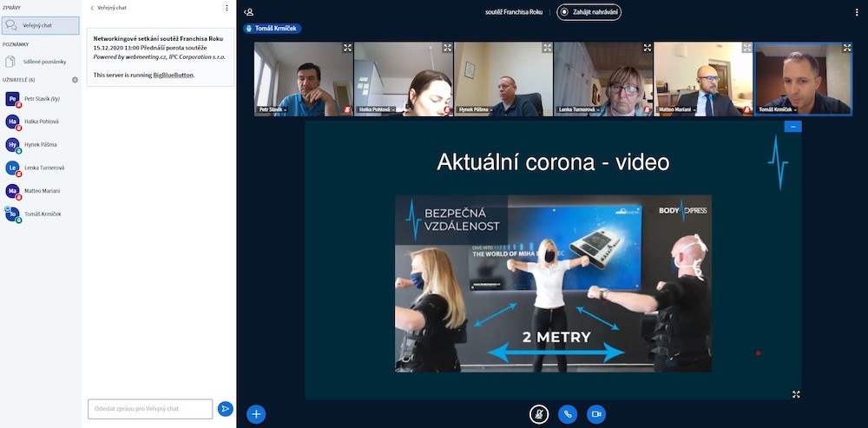The image size is (868, 428).
Task: Start recording with Zahájit nahrávání
Action: (x=589, y=12)
